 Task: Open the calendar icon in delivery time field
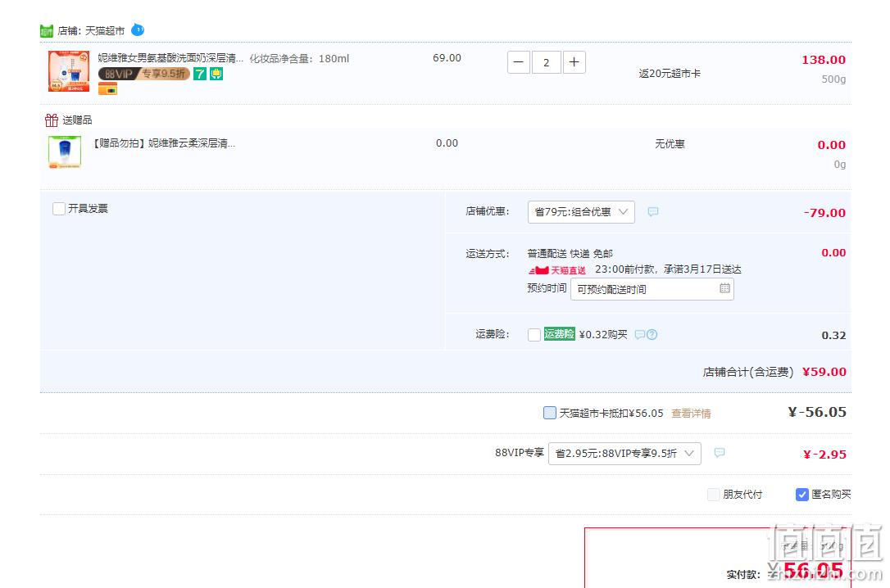(x=724, y=288)
